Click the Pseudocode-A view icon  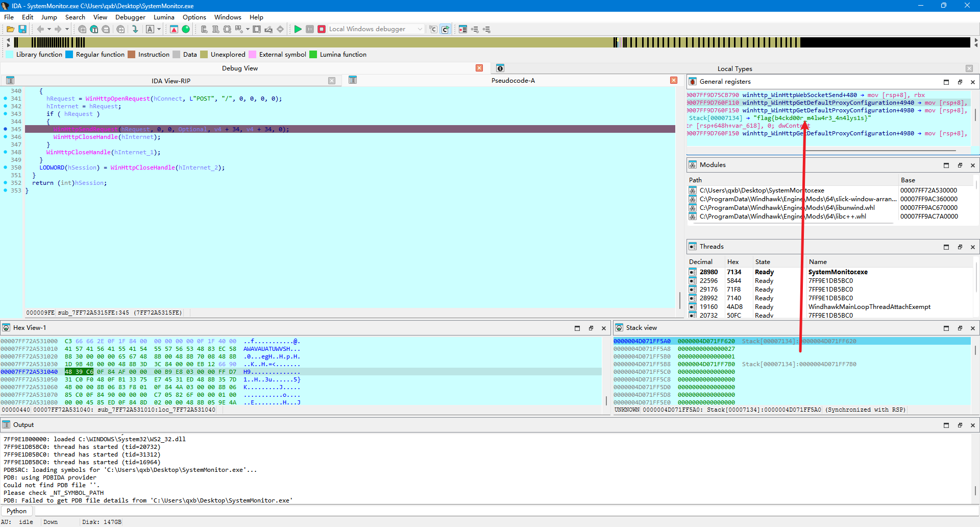tap(353, 80)
